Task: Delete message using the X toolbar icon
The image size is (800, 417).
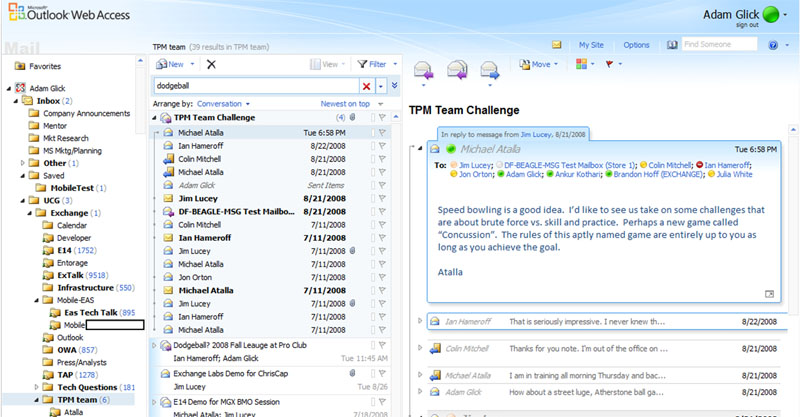Action: click(x=211, y=64)
